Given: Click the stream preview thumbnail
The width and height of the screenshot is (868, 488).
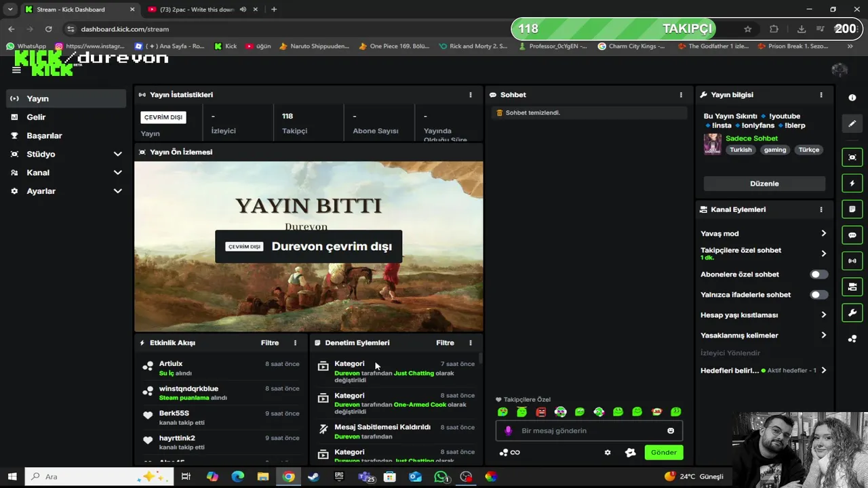Looking at the screenshot, I should point(309,246).
